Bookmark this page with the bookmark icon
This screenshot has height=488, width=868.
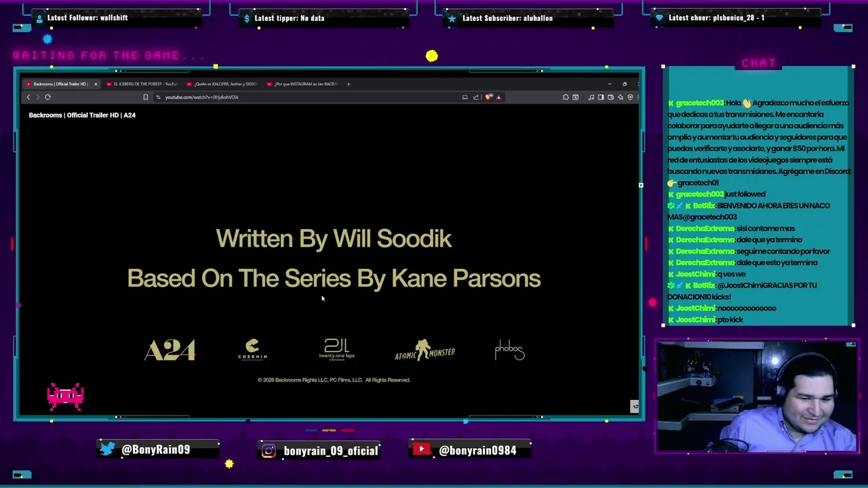146,97
